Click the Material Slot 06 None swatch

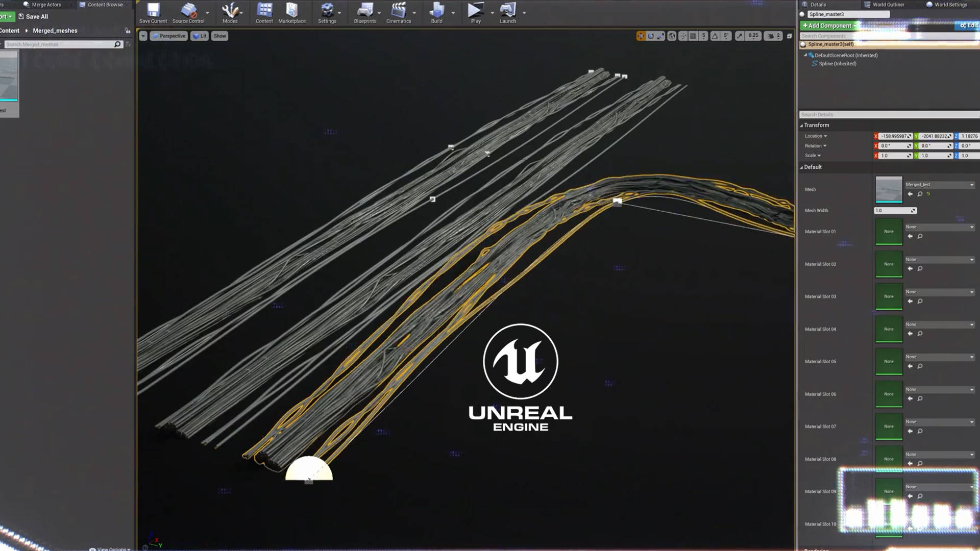889,394
